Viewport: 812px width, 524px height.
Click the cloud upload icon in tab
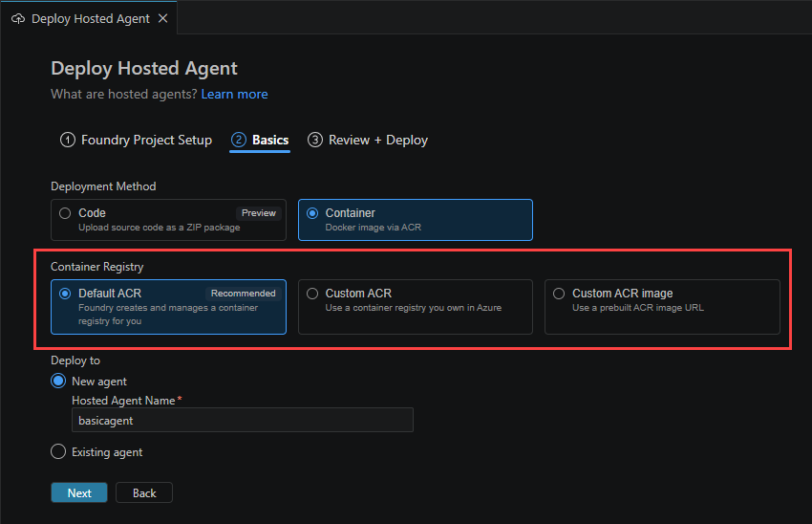(x=18, y=19)
